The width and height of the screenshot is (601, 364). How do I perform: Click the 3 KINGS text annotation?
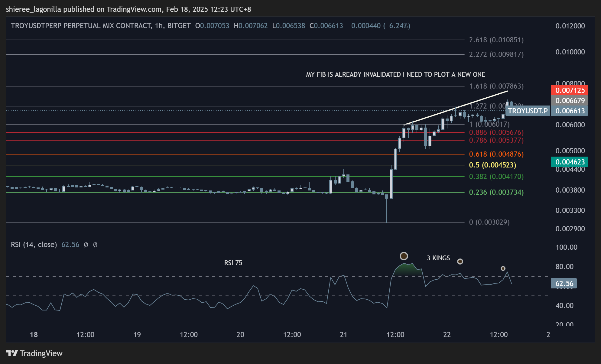pos(438,258)
